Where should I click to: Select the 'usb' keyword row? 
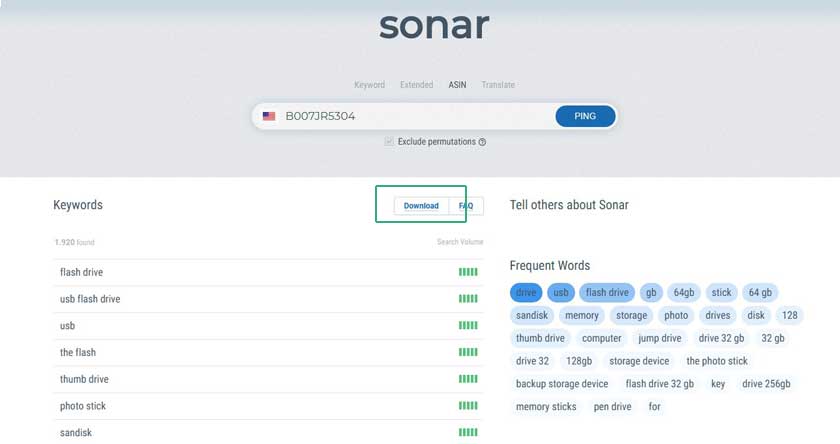pyautogui.click(x=268, y=326)
